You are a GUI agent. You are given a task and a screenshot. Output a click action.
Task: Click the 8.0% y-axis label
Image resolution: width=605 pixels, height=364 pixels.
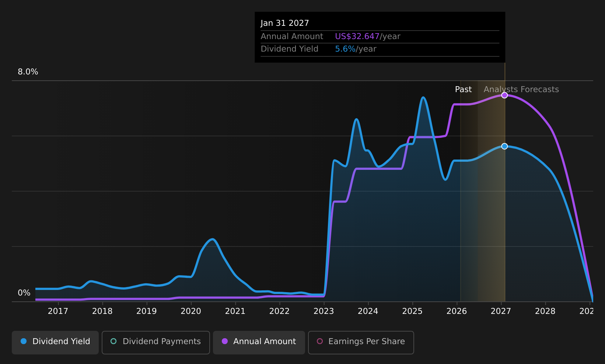pyautogui.click(x=28, y=72)
